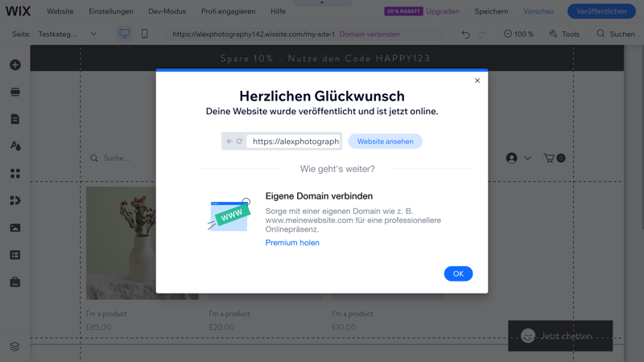
Task: Click the 50 % RABATT badge
Action: (403, 11)
